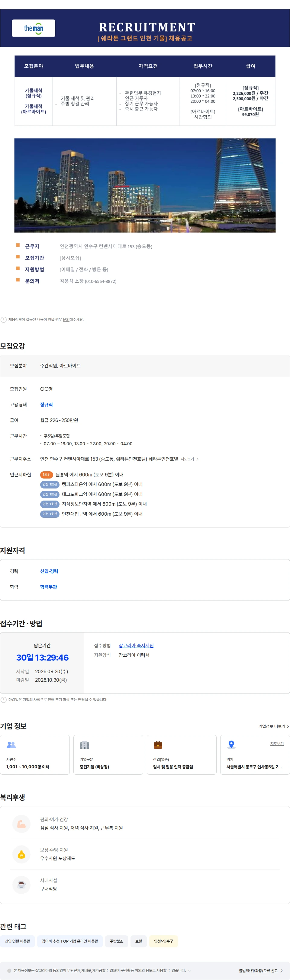
Task: Select the 잡아바 추천 TOP 기업 온라인 채용관 tag
Action: pyautogui.click(x=70, y=941)
